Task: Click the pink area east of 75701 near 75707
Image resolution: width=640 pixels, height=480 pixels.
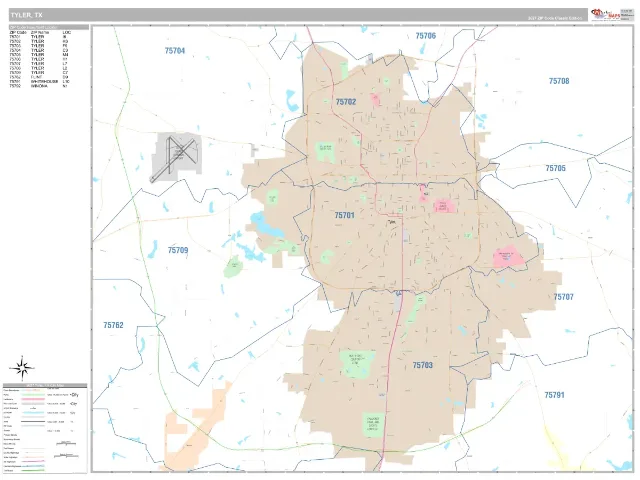Action: [x=508, y=257]
